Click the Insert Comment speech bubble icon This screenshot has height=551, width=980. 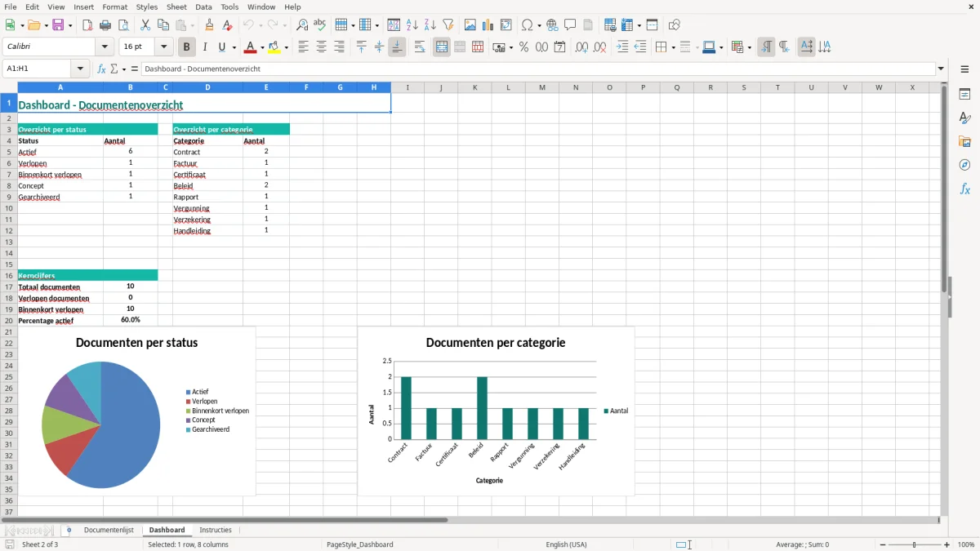click(x=570, y=25)
